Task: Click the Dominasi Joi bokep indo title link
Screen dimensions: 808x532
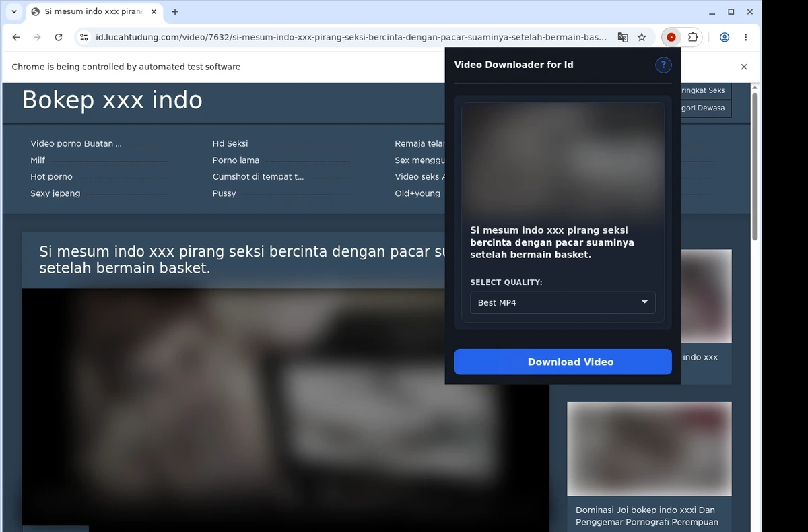Action: click(646, 516)
